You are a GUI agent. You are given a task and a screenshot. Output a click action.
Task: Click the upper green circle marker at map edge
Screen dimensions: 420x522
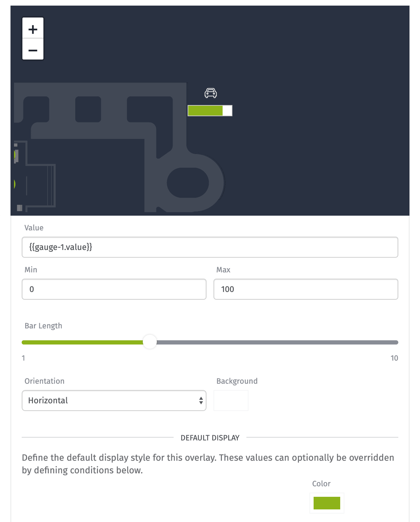tap(15, 155)
